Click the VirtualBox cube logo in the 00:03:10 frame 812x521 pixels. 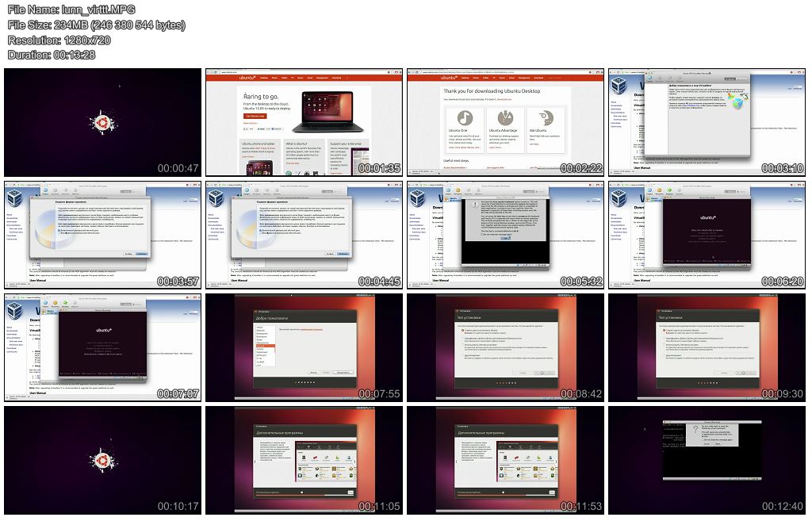point(619,86)
